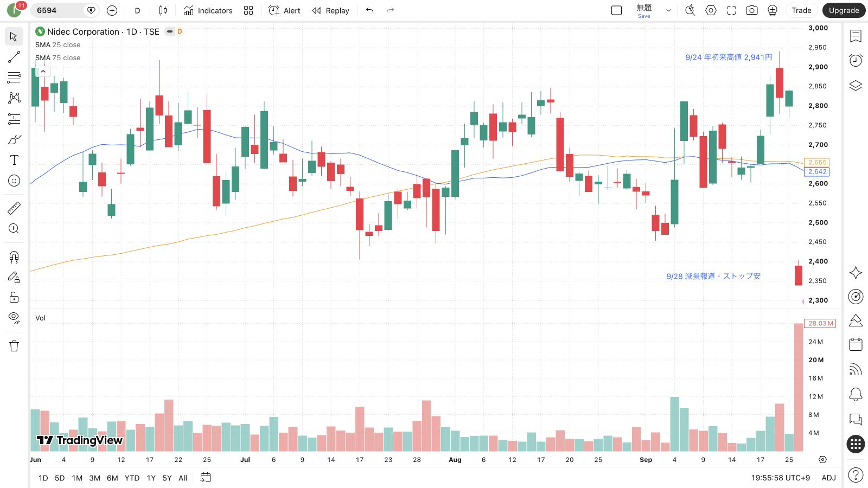Open chart settings hexagon icon
Image resolution: width=868 pixels, height=488 pixels.
(x=711, y=10)
